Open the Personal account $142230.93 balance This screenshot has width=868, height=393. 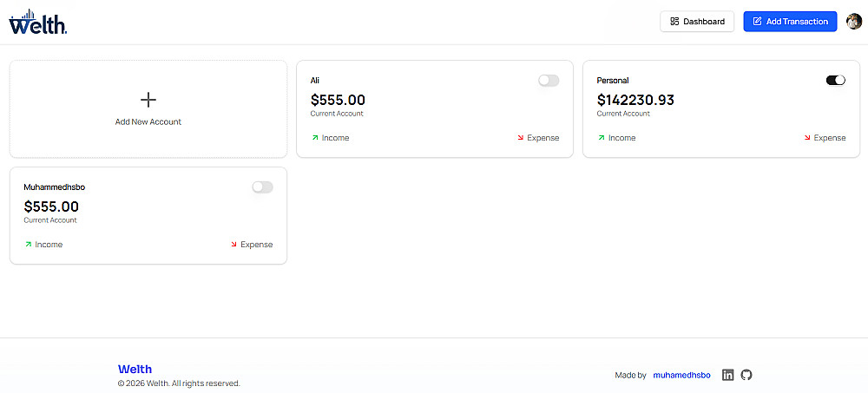click(x=635, y=100)
